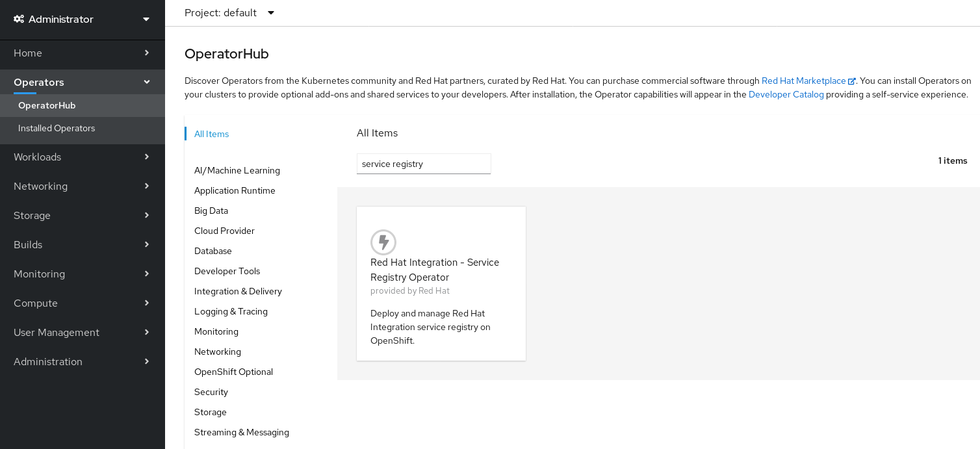Viewport: 980px width, 449px height.
Task: Select the All Items filter
Action: [211, 134]
